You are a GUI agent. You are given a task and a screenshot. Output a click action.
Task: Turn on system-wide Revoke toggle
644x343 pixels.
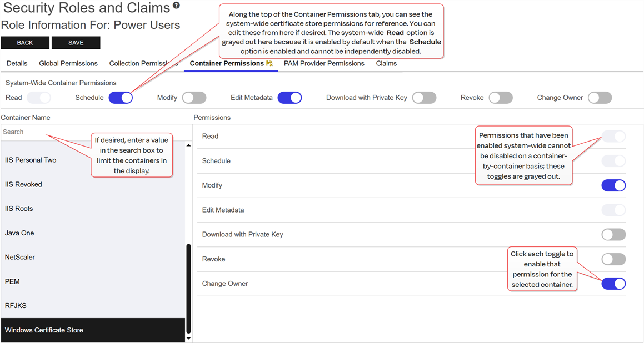pyautogui.click(x=500, y=98)
